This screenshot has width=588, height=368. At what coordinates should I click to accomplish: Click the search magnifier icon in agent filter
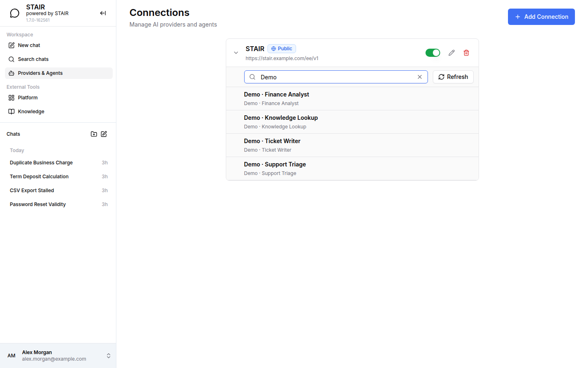click(252, 77)
